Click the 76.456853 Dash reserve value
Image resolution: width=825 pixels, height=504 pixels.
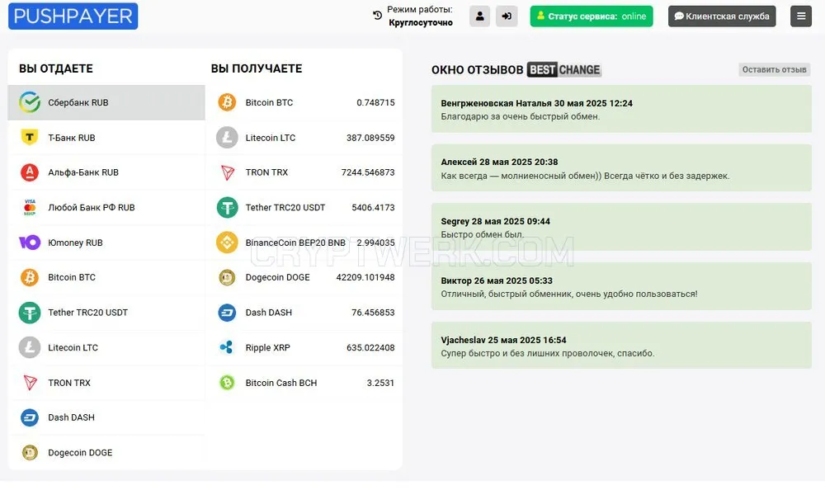point(373,313)
